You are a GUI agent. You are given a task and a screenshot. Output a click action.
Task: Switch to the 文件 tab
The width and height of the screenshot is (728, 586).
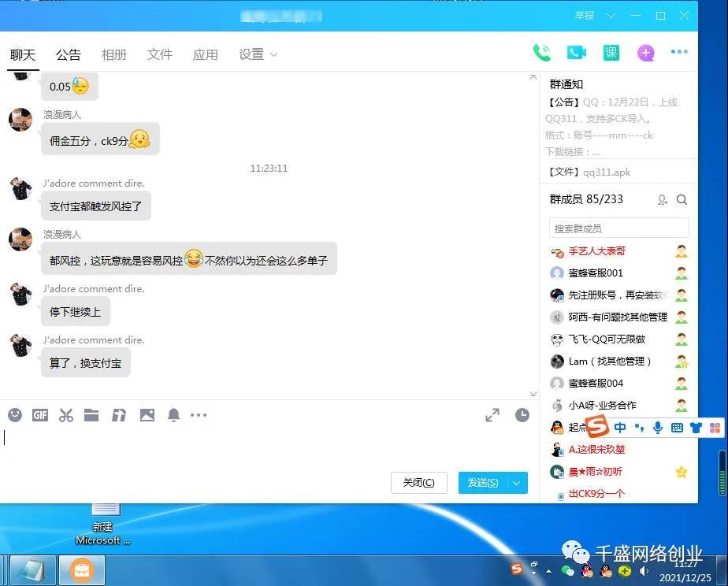coord(160,55)
